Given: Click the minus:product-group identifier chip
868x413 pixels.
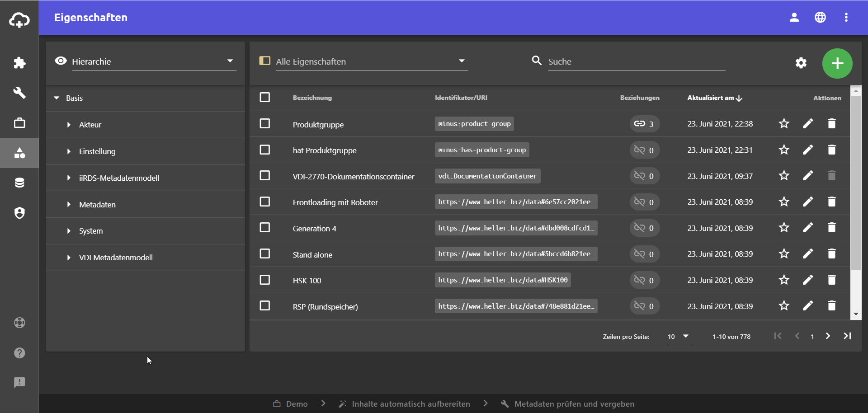Looking at the screenshot, I should point(474,124).
